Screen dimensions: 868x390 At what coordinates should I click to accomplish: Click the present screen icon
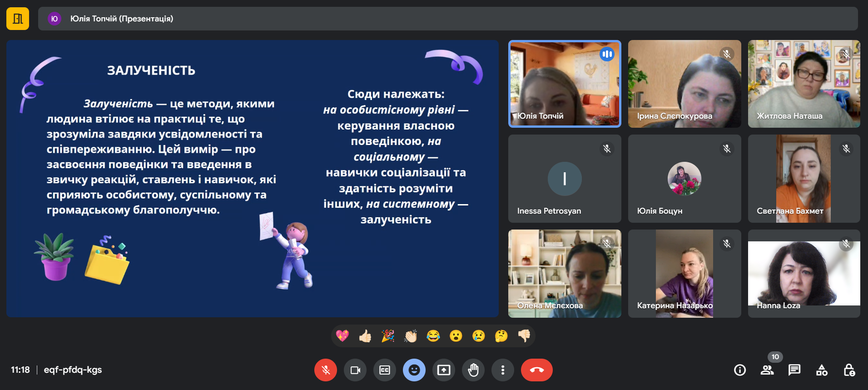[x=444, y=370]
